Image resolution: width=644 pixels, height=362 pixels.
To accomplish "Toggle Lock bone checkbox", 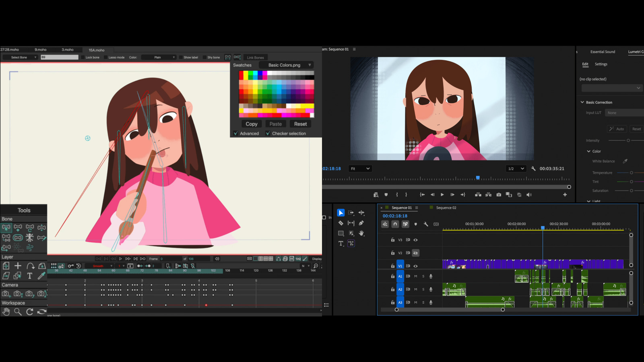I will coord(83,58).
